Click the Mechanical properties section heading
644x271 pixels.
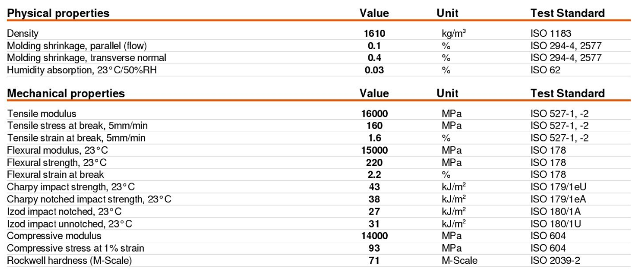pos(66,93)
